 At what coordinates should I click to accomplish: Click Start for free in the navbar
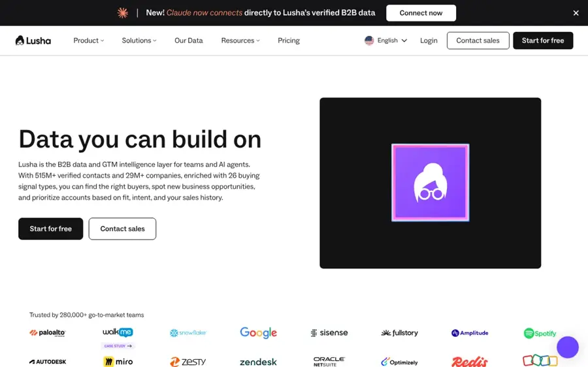(543, 40)
